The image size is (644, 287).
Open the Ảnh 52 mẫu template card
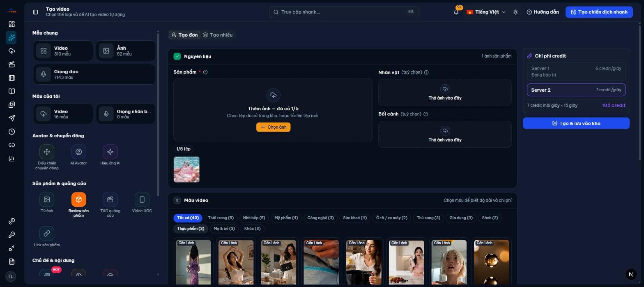click(126, 51)
